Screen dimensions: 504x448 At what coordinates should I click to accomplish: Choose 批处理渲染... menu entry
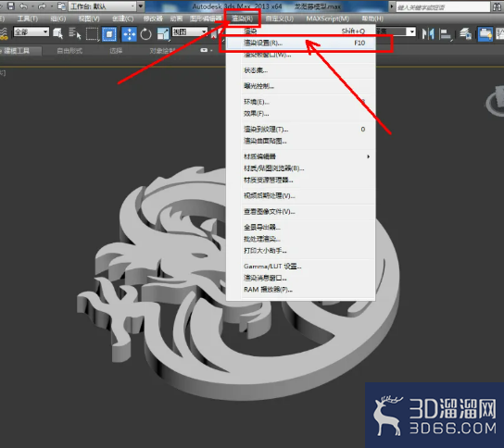301,239
